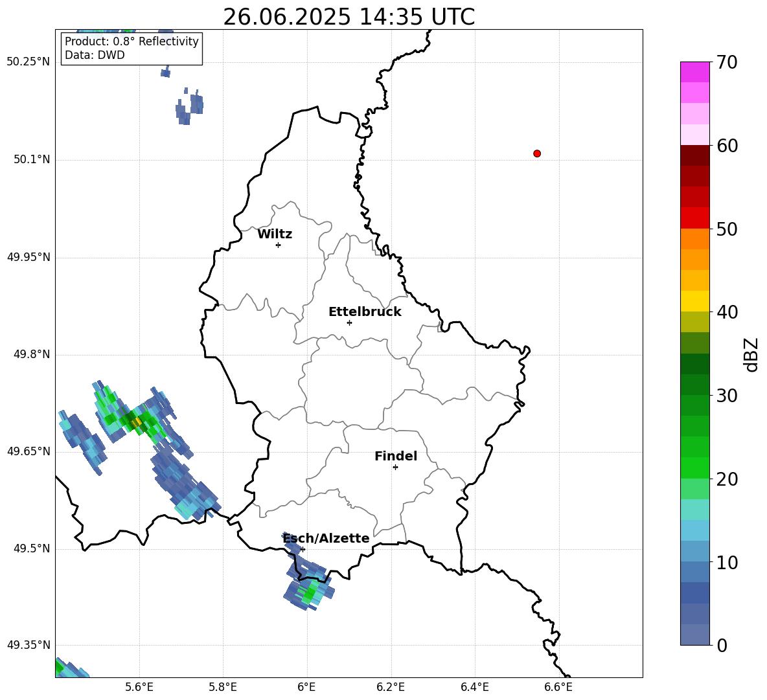Click the 50.25°N latitude tick label
Viewport: 767px width, 700px height.
pyautogui.click(x=29, y=62)
